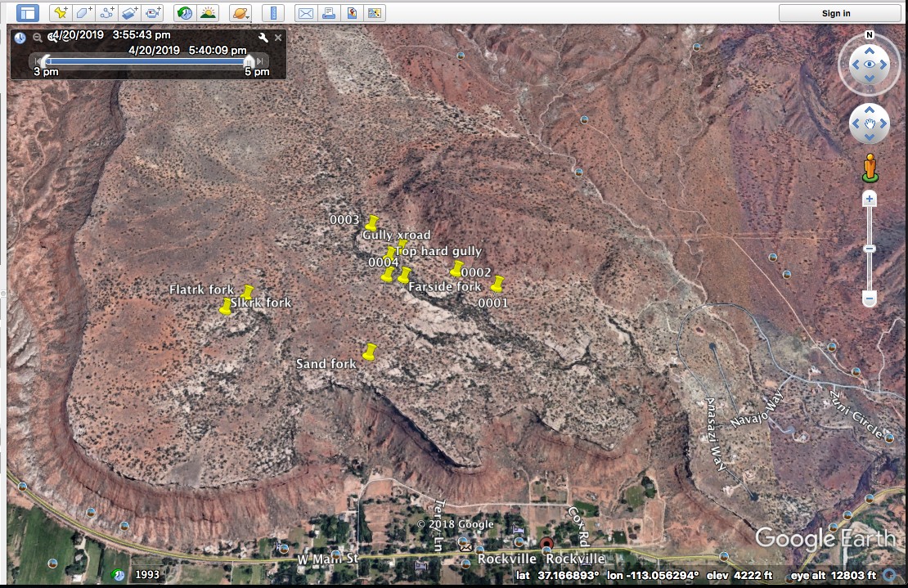The image size is (908, 588).
Task: Click the orange Street View pegman
Action: tap(870, 167)
